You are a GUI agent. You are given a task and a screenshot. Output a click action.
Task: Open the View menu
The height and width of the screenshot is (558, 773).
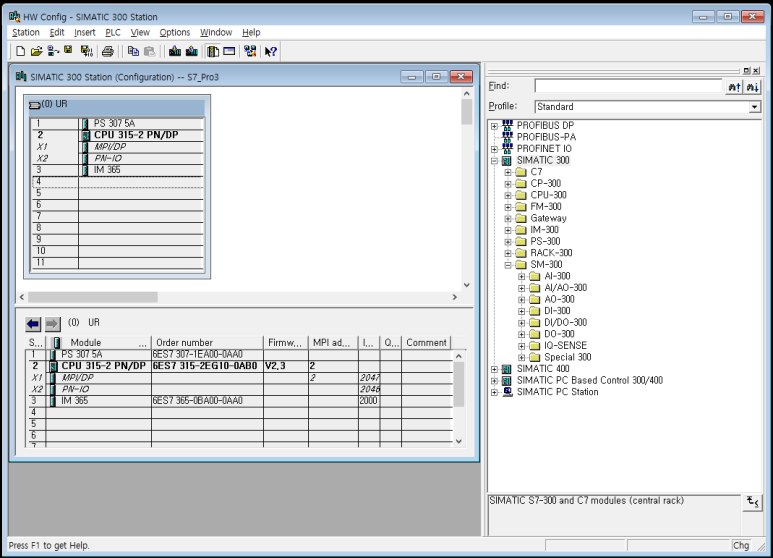pyautogui.click(x=140, y=33)
